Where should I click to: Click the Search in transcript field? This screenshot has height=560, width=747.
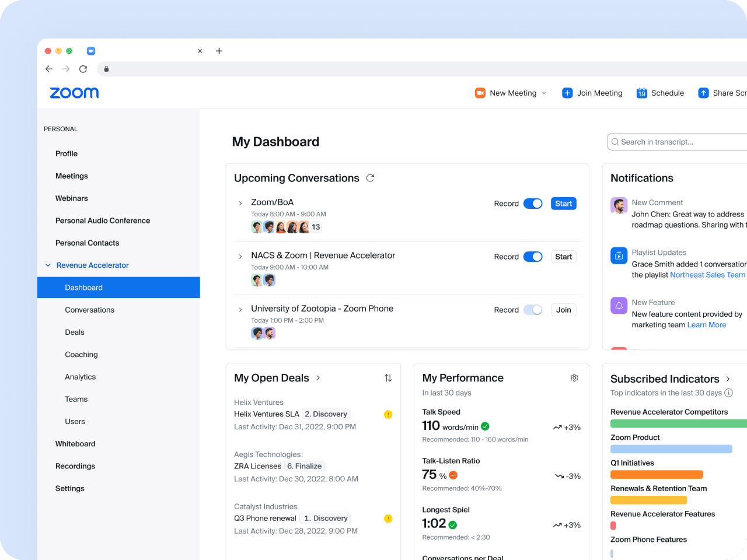point(677,142)
